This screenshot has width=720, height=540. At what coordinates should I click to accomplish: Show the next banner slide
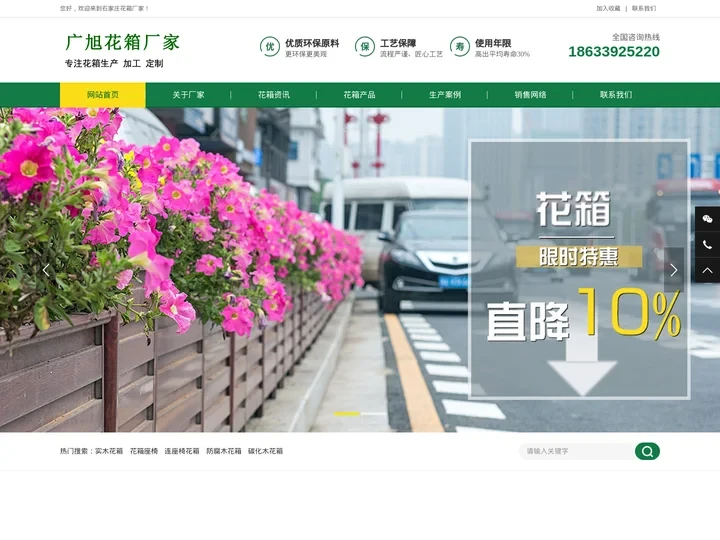(674, 270)
